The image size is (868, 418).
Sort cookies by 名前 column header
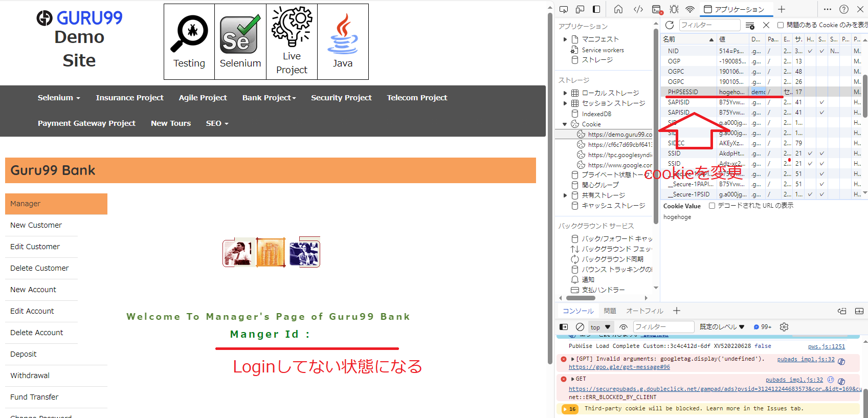pyautogui.click(x=688, y=39)
